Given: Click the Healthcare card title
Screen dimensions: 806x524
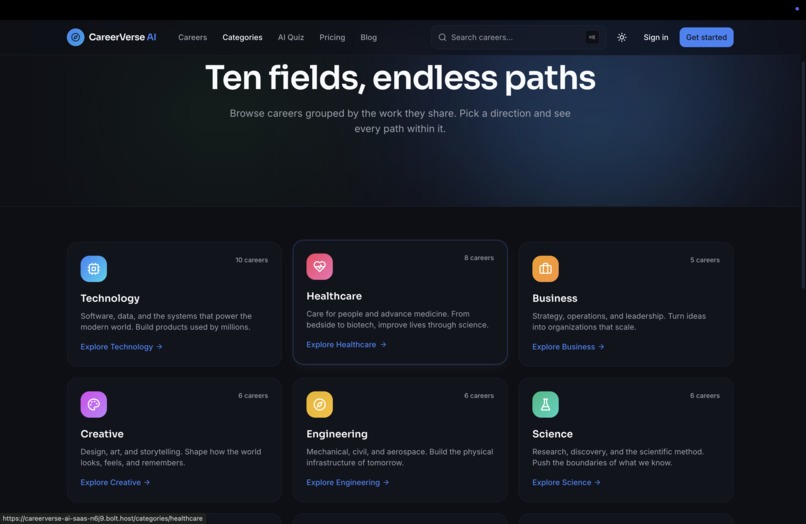Looking at the screenshot, I should click(x=334, y=296).
